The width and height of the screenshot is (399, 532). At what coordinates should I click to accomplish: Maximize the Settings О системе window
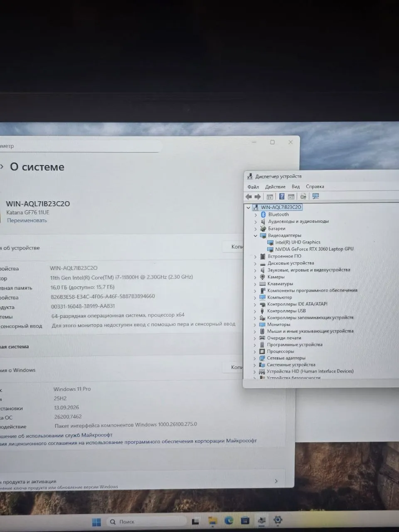[x=272, y=142]
